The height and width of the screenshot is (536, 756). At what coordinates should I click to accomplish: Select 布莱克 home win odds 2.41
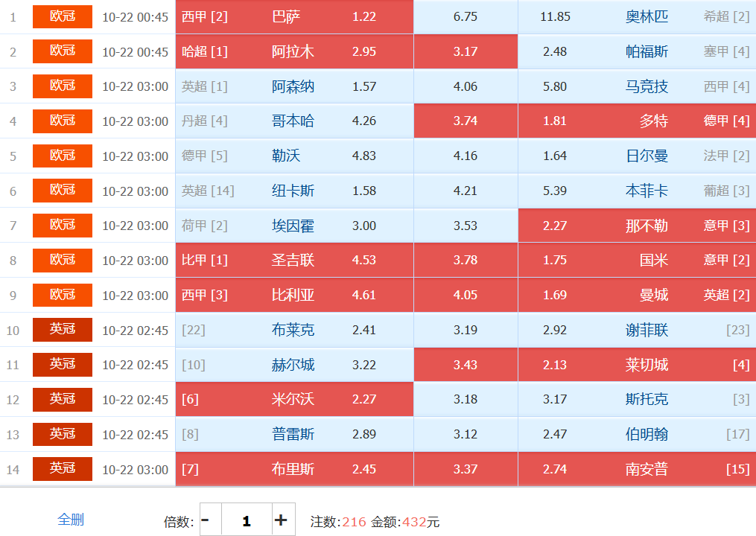coord(294,330)
